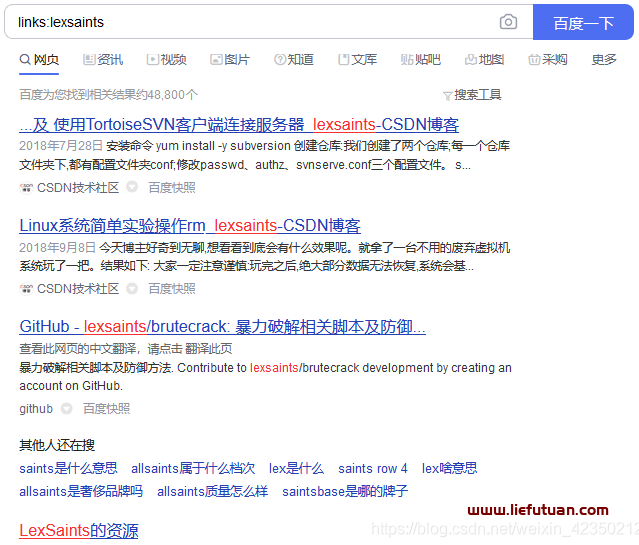The height and width of the screenshot is (545, 639).
Task: Switch to the 资讯 tab
Action: point(103,60)
